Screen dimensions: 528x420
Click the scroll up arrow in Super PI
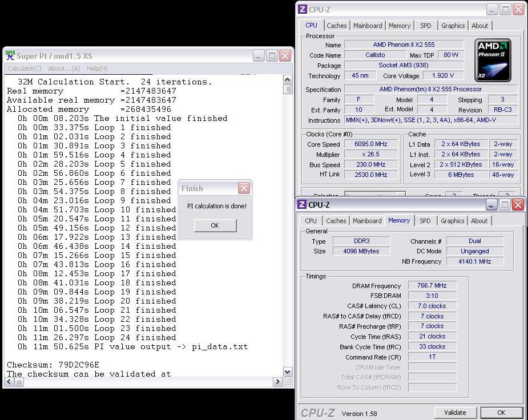click(287, 80)
